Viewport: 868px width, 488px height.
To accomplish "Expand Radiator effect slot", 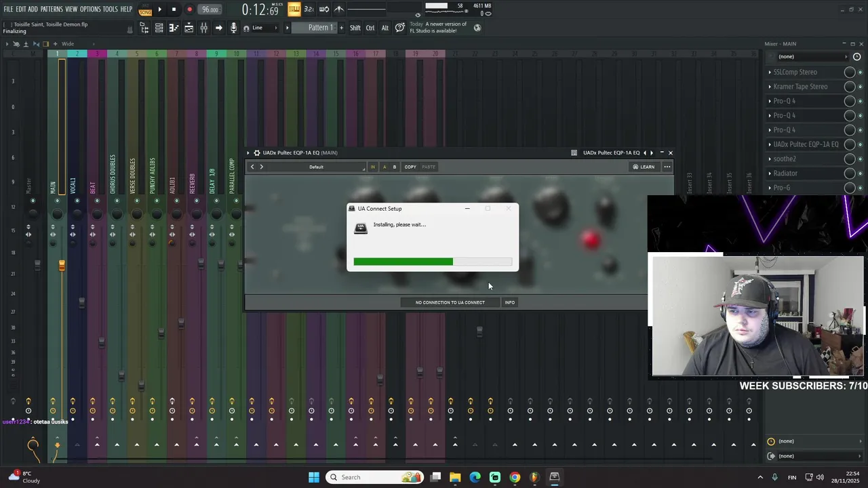I will pos(770,174).
